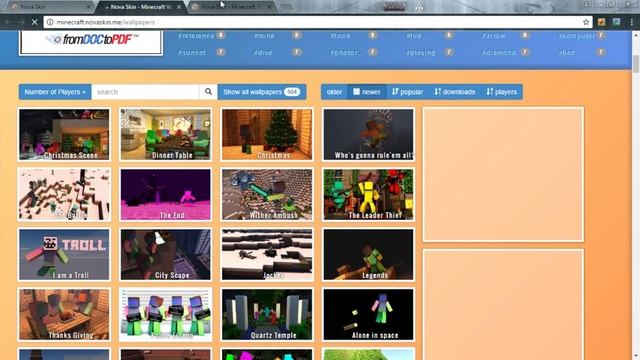640x360 pixels.
Task: Open the Legends wallpaper thumbnail
Action: click(368, 254)
